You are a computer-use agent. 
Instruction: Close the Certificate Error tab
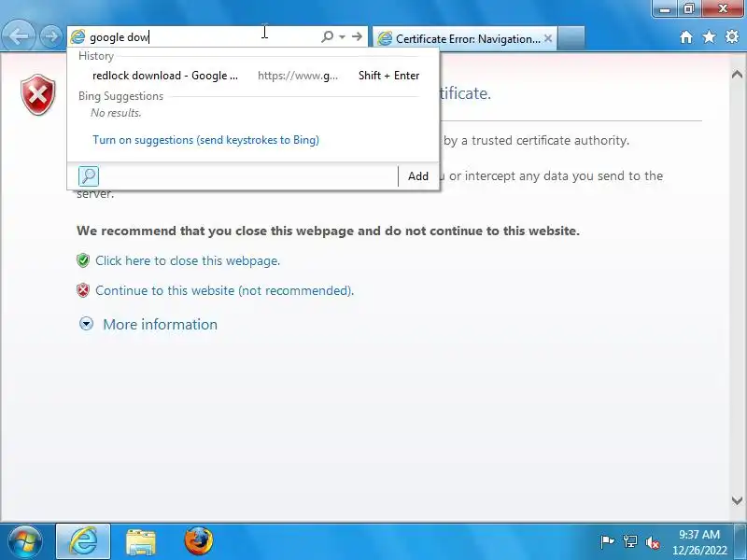[548, 38]
